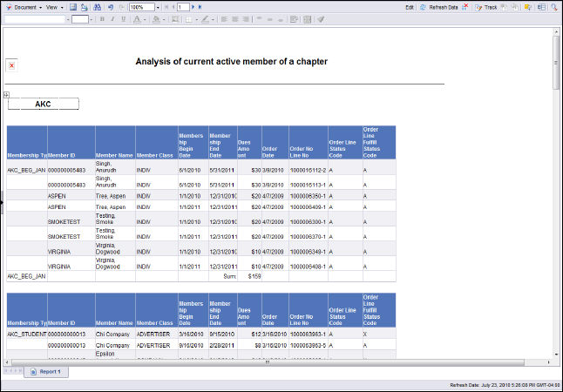Open the Document dropdown menu

[24, 6]
